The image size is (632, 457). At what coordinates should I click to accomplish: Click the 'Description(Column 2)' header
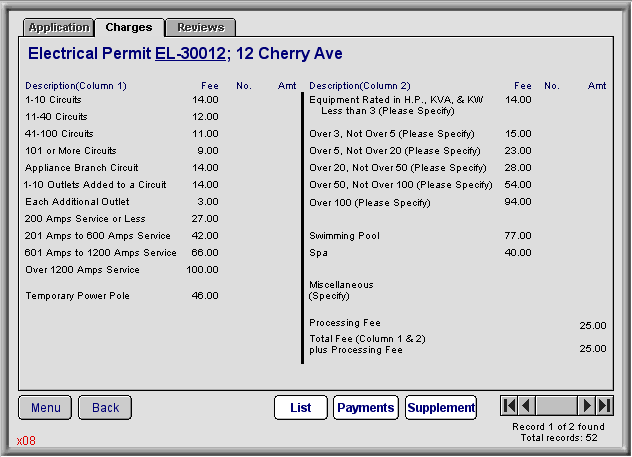[360, 85]
